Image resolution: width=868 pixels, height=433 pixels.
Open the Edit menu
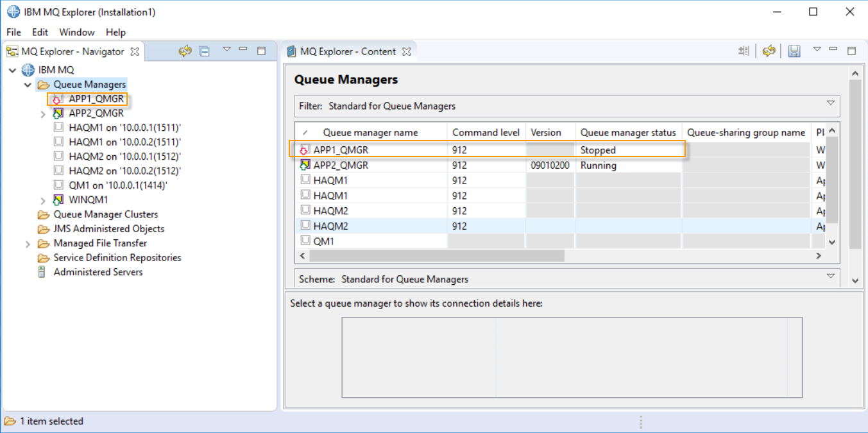pyautogui.click(x=40, y=32)
